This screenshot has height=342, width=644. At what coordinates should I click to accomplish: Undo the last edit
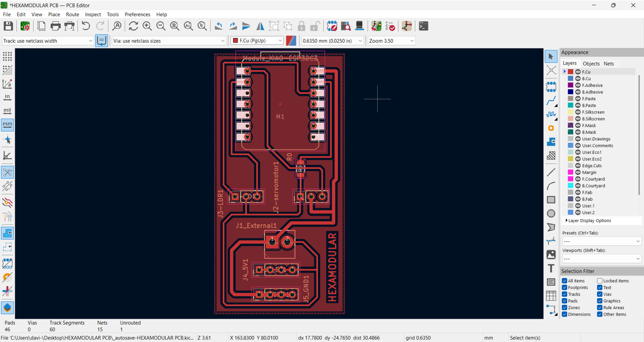[x=86, y=26]
